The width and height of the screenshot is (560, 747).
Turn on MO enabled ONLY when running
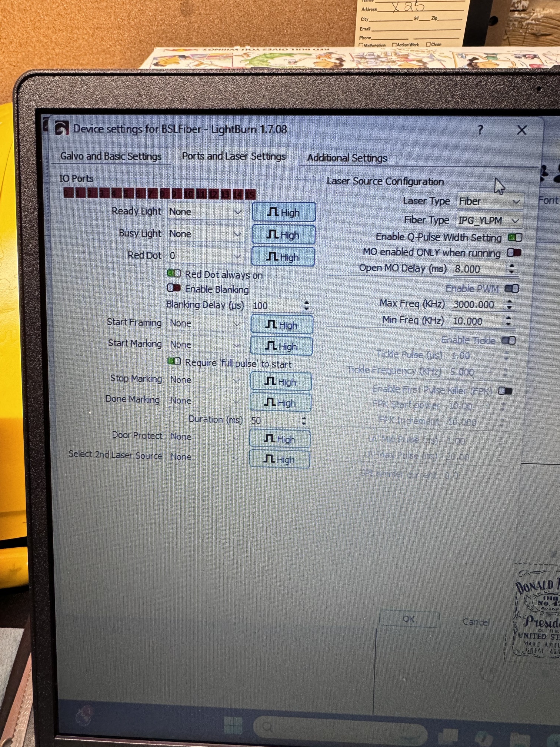pyautogui.click(x=514, y=253)
